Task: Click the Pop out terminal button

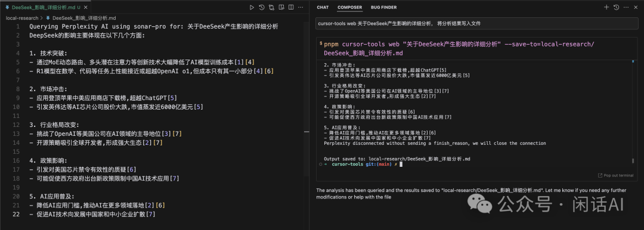Action: click(615, 175)
